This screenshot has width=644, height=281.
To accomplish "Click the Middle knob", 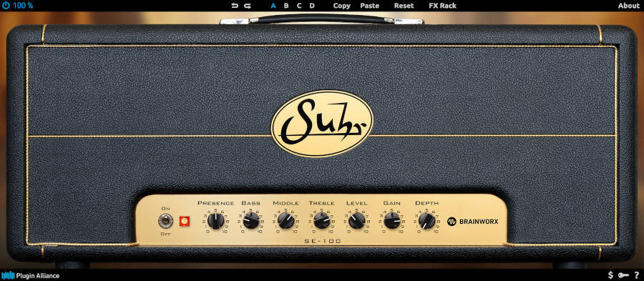I will tap(286, 221).
